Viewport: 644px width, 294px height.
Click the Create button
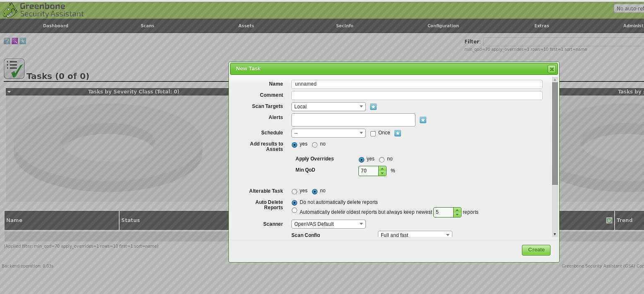coord(536,250)
